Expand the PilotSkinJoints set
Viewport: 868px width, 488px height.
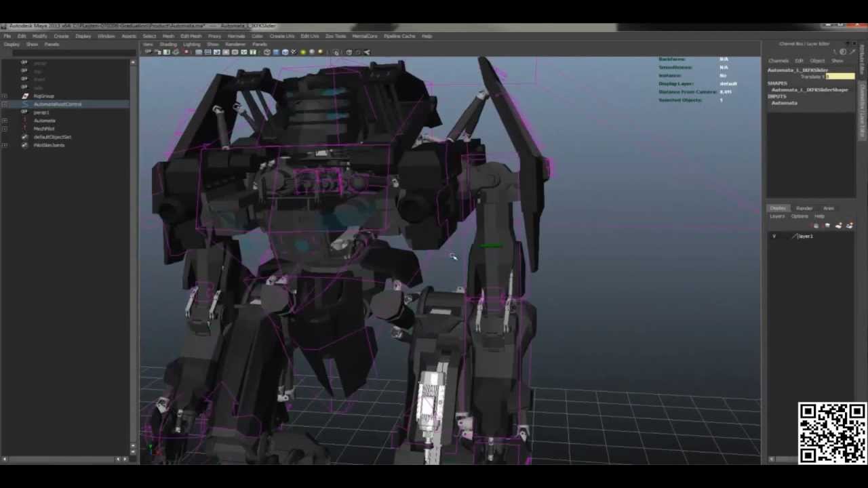click(5, 144)
